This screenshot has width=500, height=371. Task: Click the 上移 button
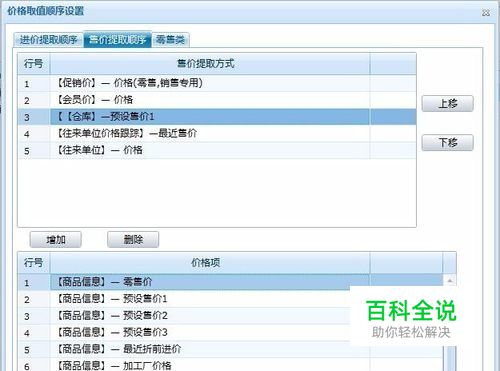[x=448, y=104]
